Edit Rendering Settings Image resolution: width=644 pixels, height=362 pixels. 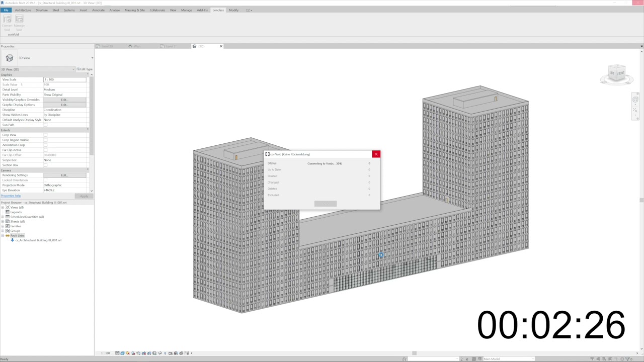[64, 175]
